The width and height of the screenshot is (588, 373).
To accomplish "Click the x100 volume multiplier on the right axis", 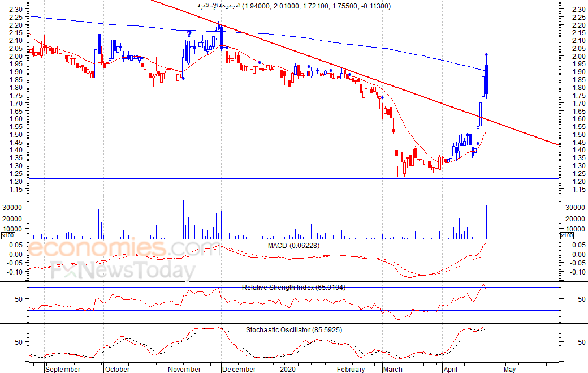I will (567, 235).
